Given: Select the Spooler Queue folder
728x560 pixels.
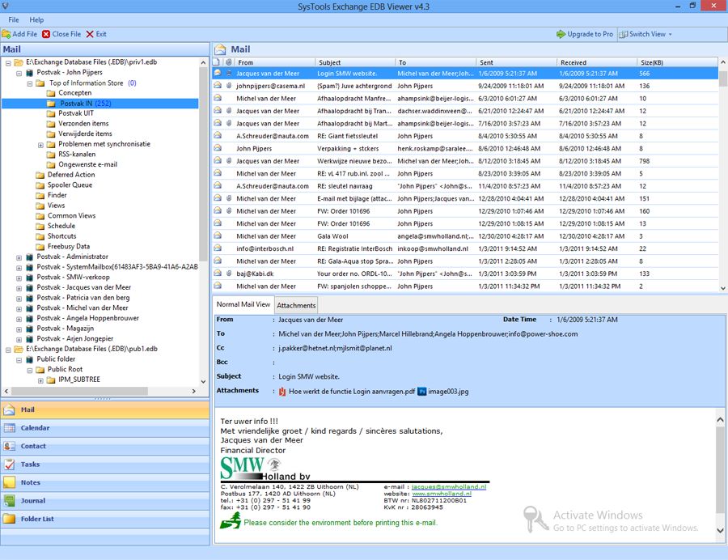Looking at the screenshot, I should point(70,185).
